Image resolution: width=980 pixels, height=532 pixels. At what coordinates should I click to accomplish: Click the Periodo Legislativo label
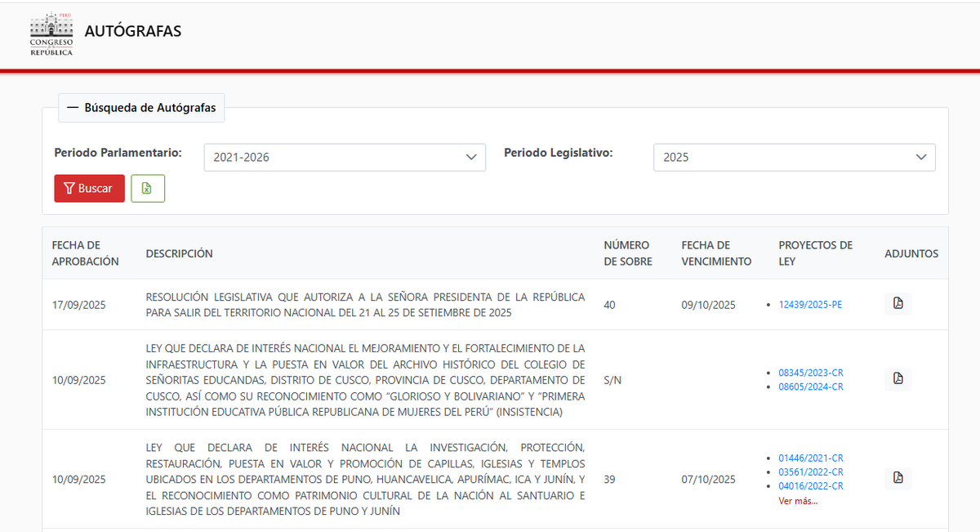pos(559,153)
